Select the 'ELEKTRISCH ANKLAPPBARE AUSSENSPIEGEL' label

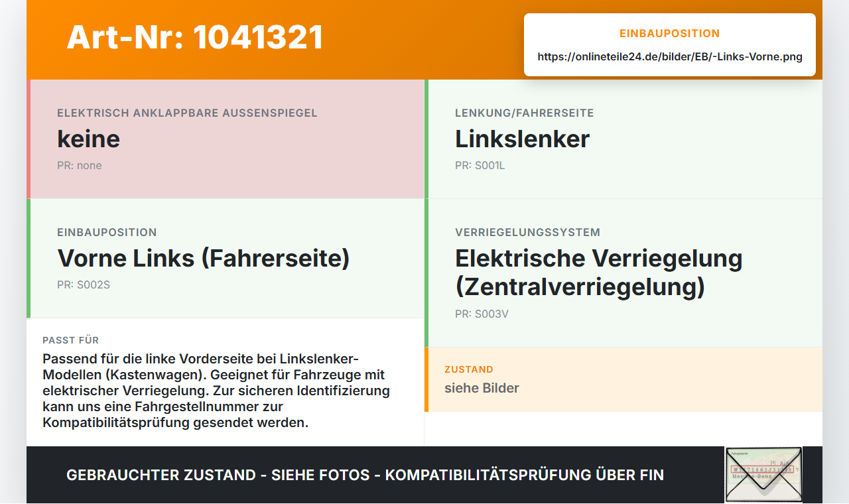coord(187,113)
